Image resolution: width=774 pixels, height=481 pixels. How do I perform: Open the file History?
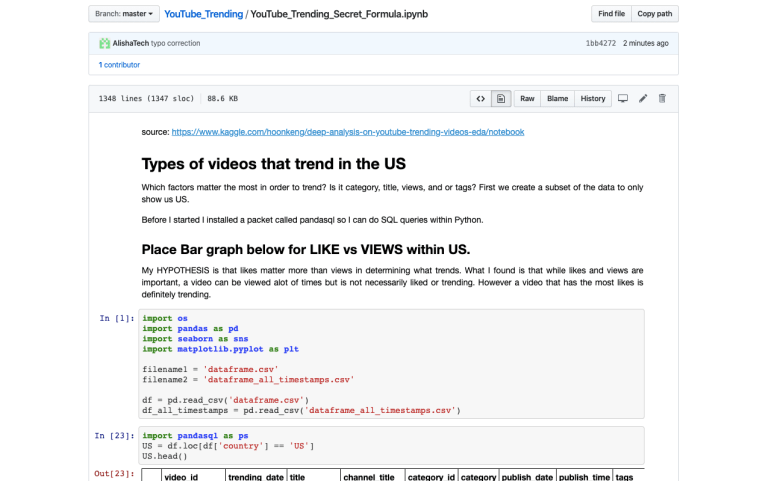point(593,99)
